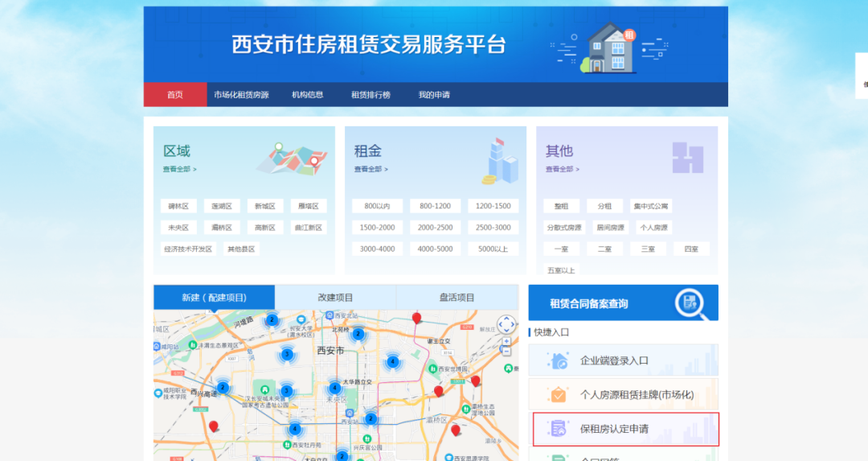Switch to the 改建项目 map tab
868x461 pixels.
pyautogui.click(x=335, y=298)
